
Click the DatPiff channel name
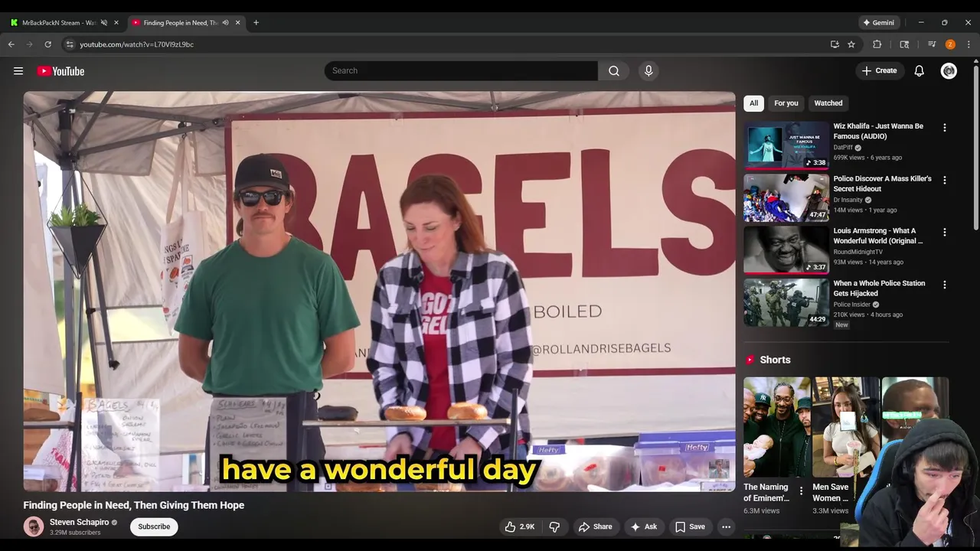[843, 148]
